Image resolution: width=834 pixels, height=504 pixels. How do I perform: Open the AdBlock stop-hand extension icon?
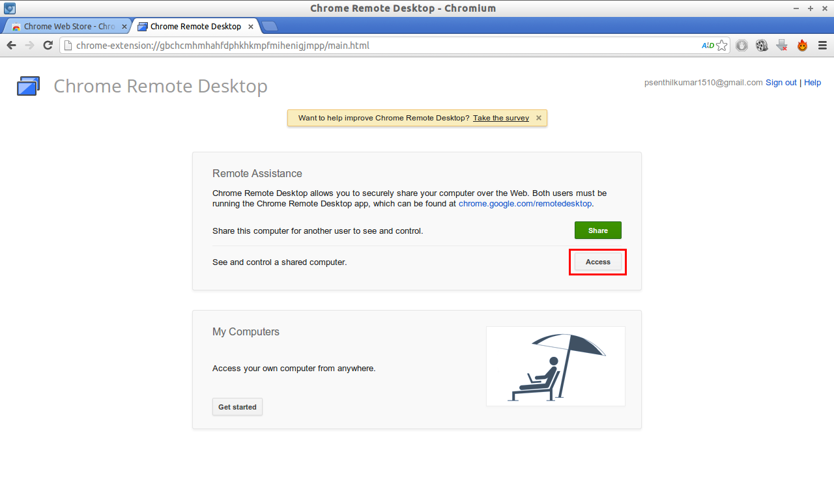[741, 46]
